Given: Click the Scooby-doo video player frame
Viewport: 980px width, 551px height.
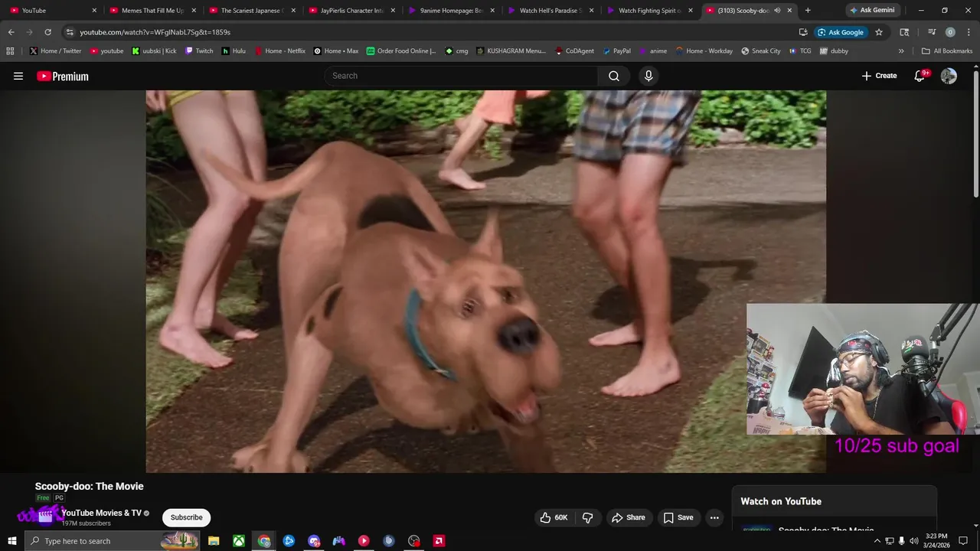Looking at the screenshot, I should [x=485, y=282].
